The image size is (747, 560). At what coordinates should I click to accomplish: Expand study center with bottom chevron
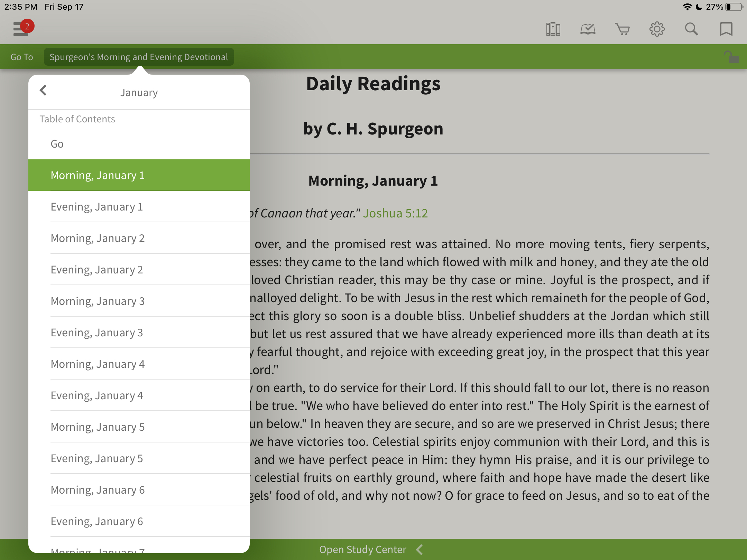click(x=419, y=549)
